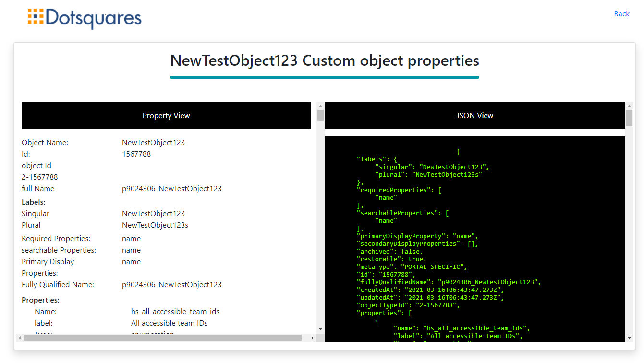Click the 'Labels:' heading
Screen dimensions: 644x363
point(34,202)
